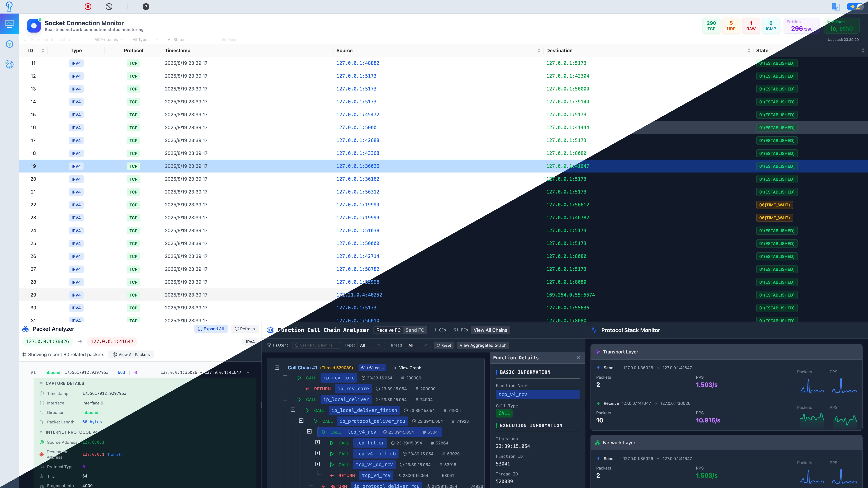The height and width of the screenshot is (488, 868).
Task: Click the green play icon beside ip_rcv_core CALL
Action: (x=299, y=378)
